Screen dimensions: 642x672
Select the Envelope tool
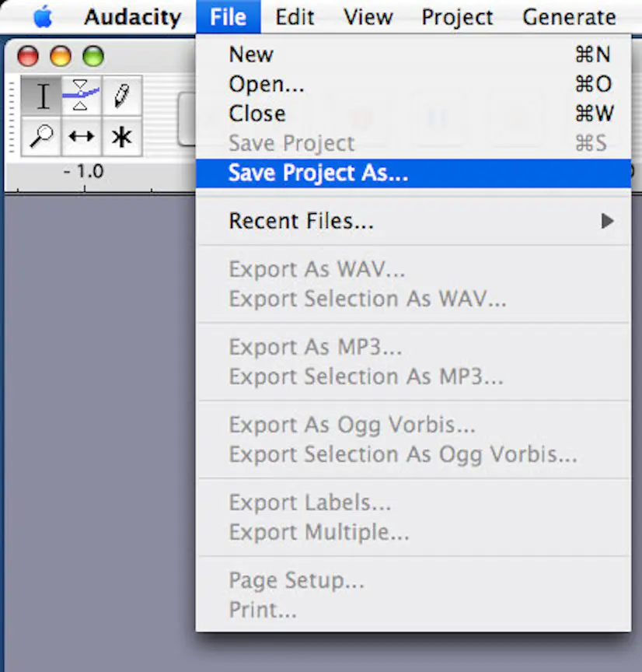pyautogui.click(x=82, y=95)
